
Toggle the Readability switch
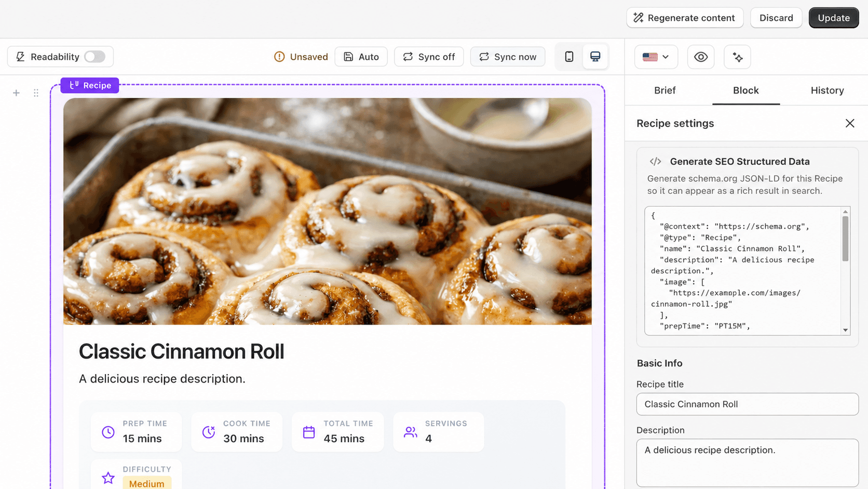click(x=95, y=57)
